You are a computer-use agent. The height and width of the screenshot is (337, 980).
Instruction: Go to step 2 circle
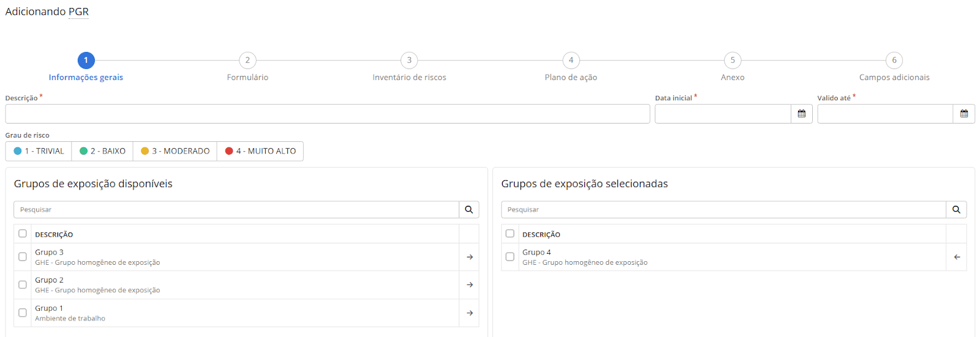click(247, 60)
